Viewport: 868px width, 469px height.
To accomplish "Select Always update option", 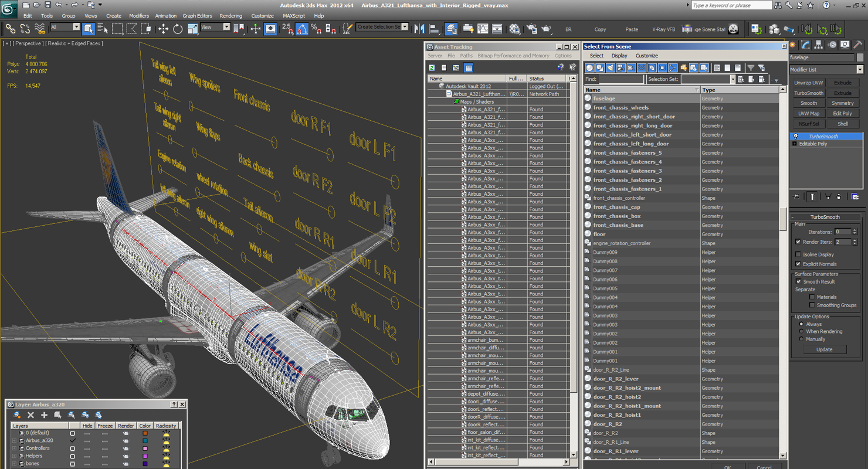I will [801, 324].
